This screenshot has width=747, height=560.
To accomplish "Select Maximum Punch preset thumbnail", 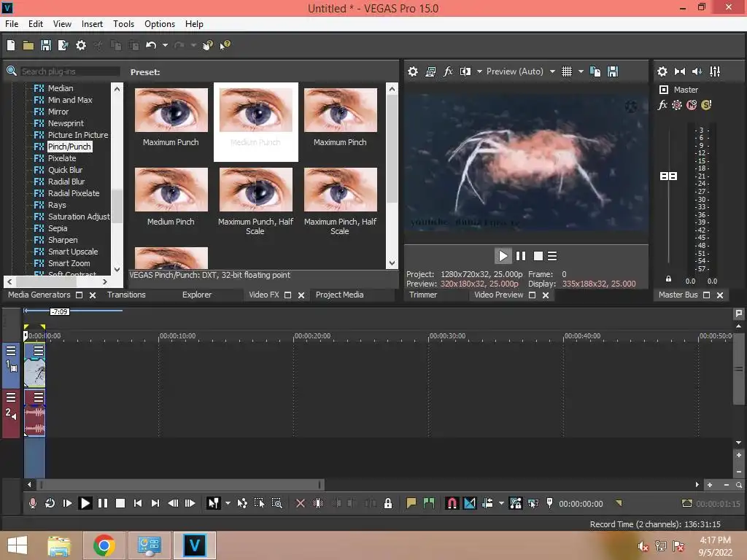I will pos(171,110).
